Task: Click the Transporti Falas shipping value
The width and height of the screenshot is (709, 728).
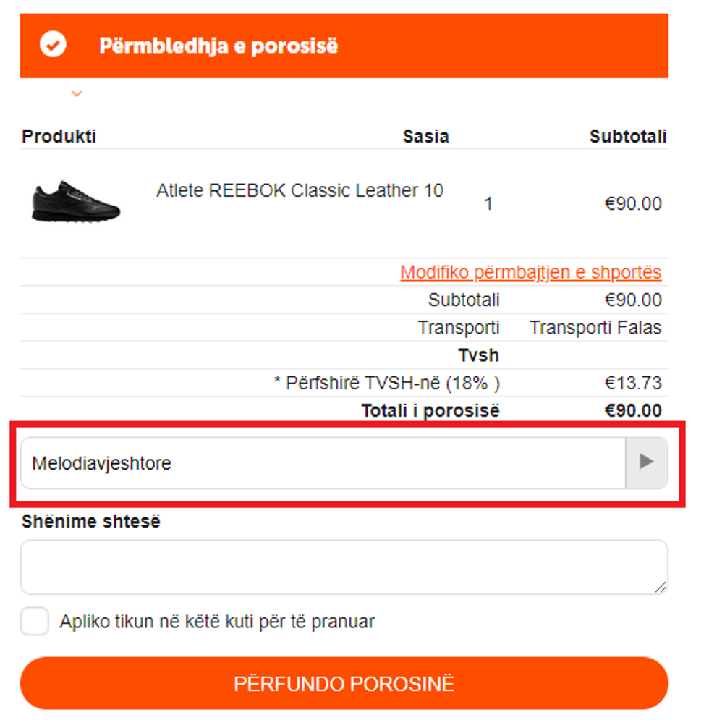Action: click(595, 328)
